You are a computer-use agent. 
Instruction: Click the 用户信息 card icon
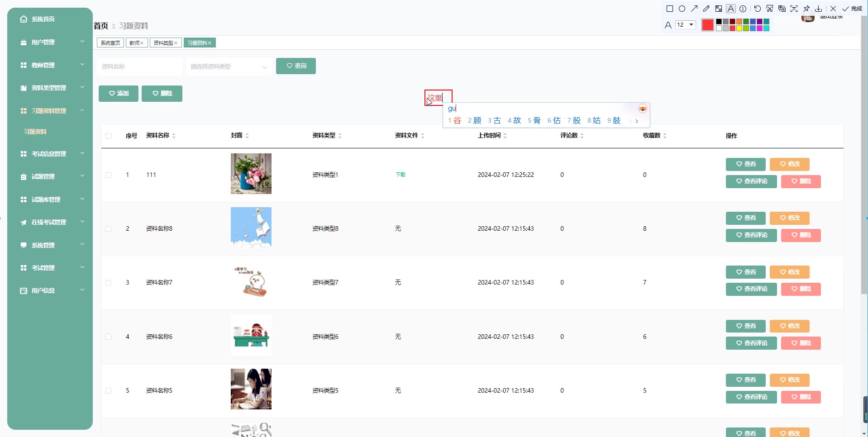point(24,290)
